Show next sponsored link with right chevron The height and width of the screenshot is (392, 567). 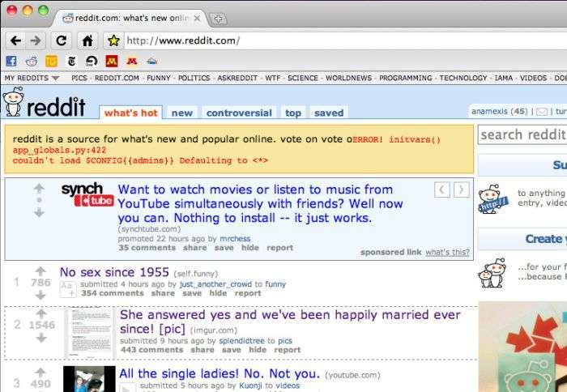462,190
